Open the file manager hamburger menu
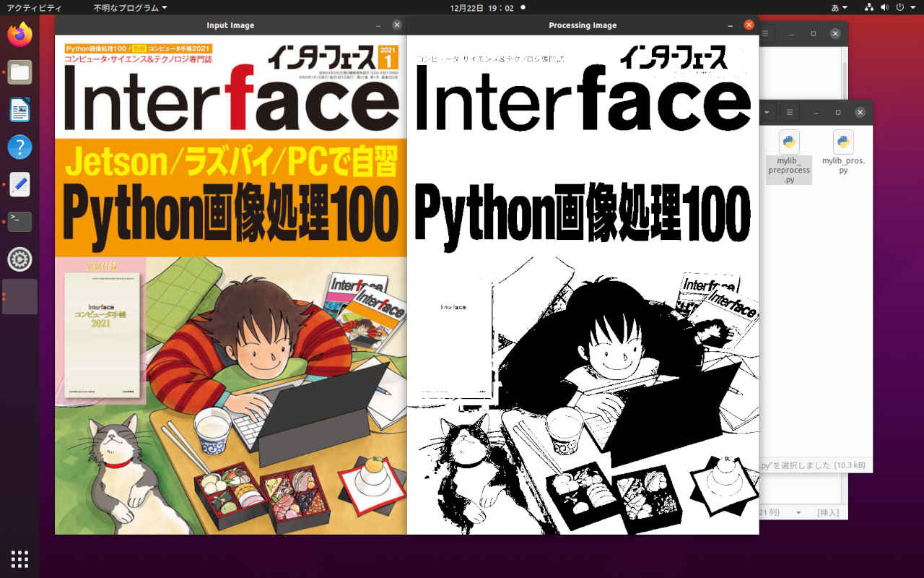Viewport: 924px width, 578px height. coord(790,113)
